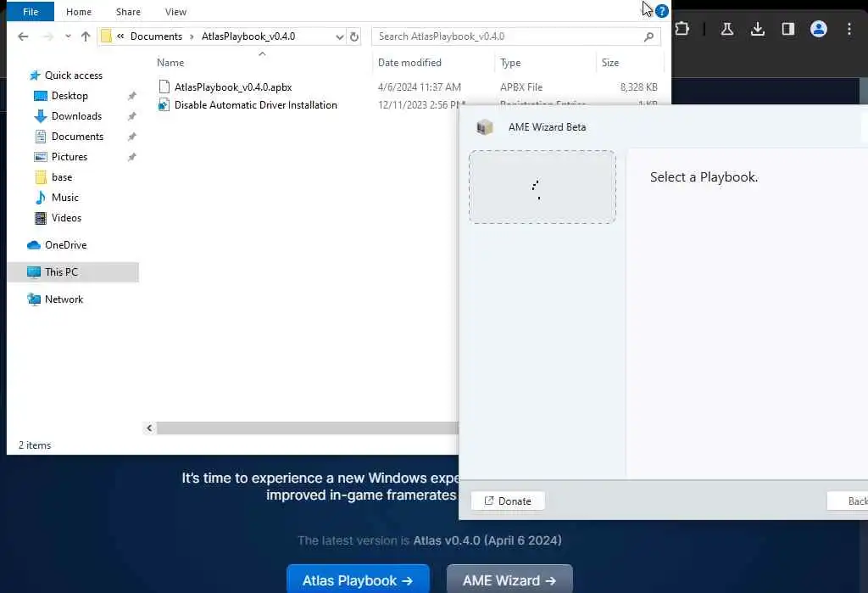Screen dimensions: 868x593
Task: Sort files by Type column
Action: pyautogui.click(x=510, y=63)
